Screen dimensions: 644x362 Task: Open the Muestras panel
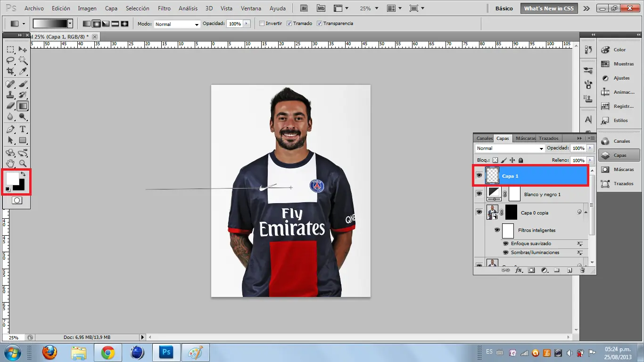tap(619, 64)
